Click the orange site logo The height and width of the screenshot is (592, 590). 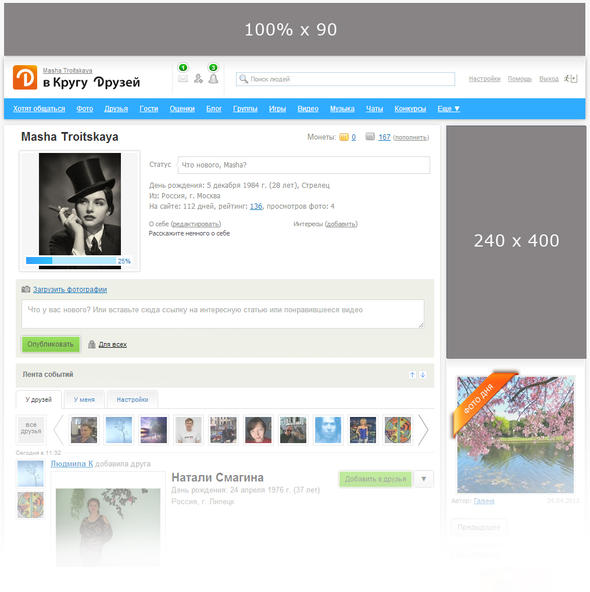tap(25, 77)
